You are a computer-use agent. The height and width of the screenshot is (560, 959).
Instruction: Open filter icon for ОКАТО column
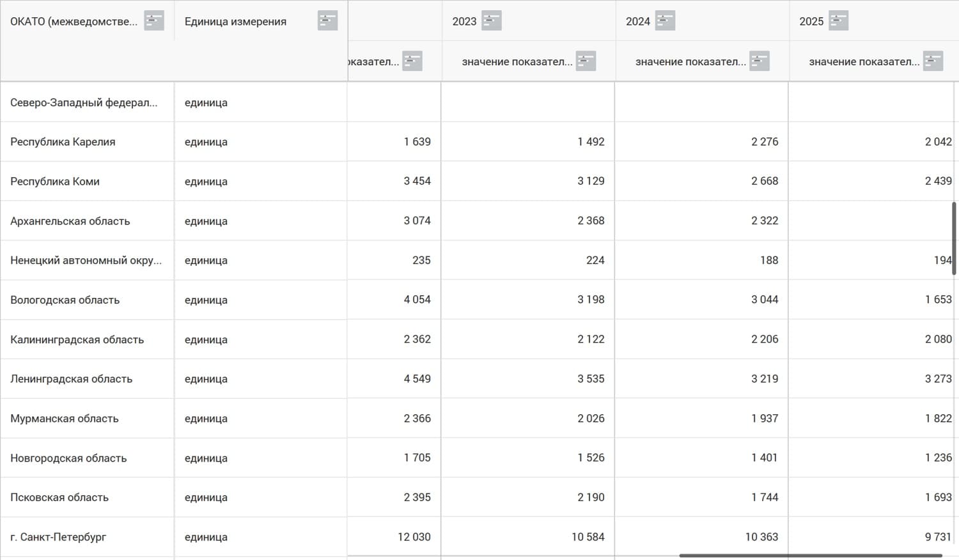[x=154, y=21]
